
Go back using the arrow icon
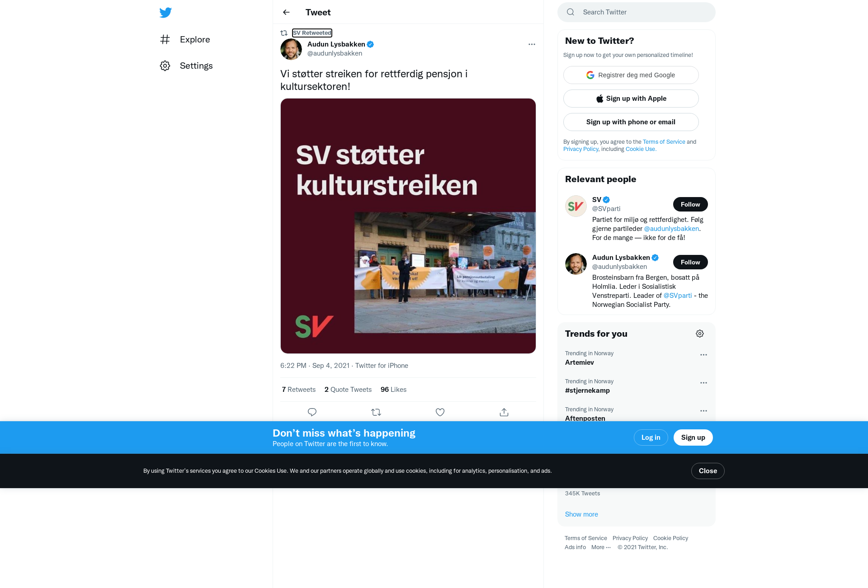click(286, 12)
